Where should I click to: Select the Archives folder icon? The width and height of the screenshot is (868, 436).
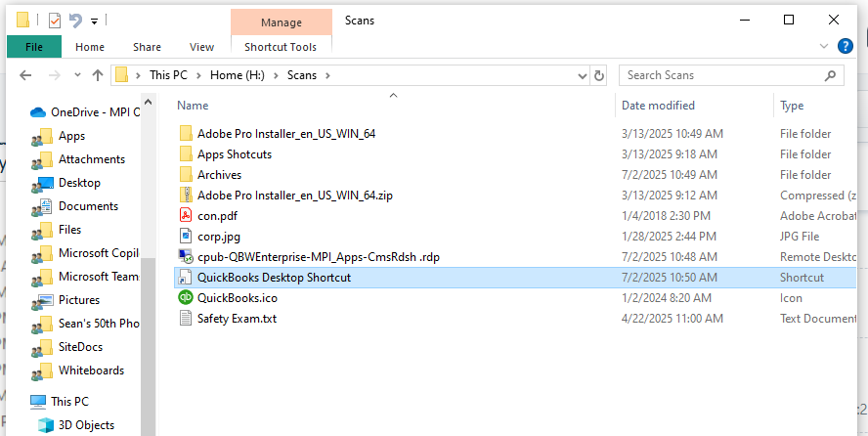pyautogui.click(x=186, y=174)
